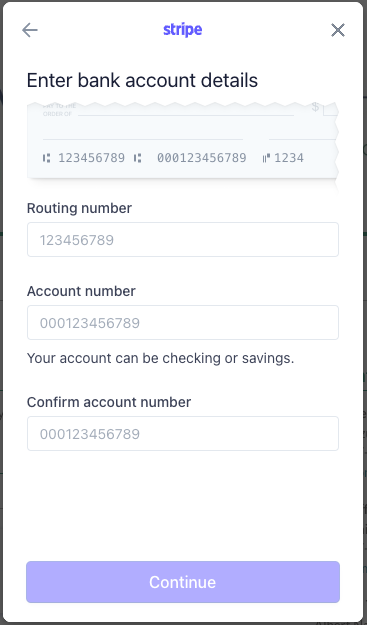Click the Account number label

81,291
